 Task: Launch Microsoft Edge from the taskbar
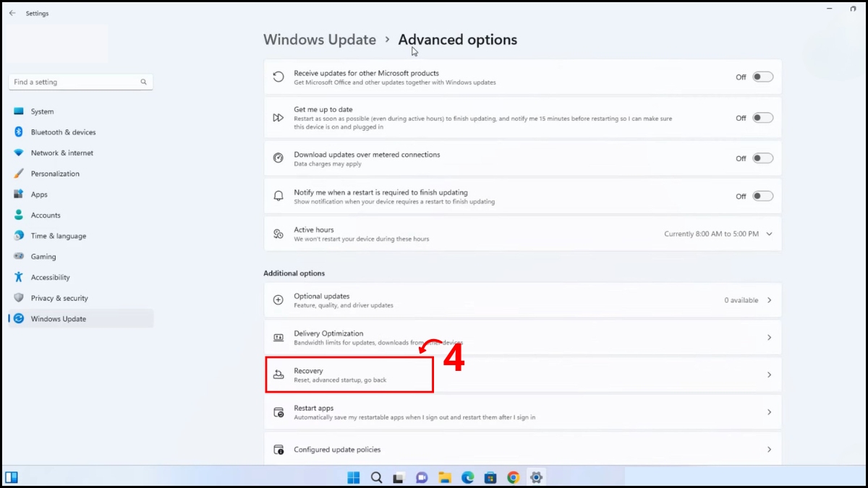tap(468, 477)
